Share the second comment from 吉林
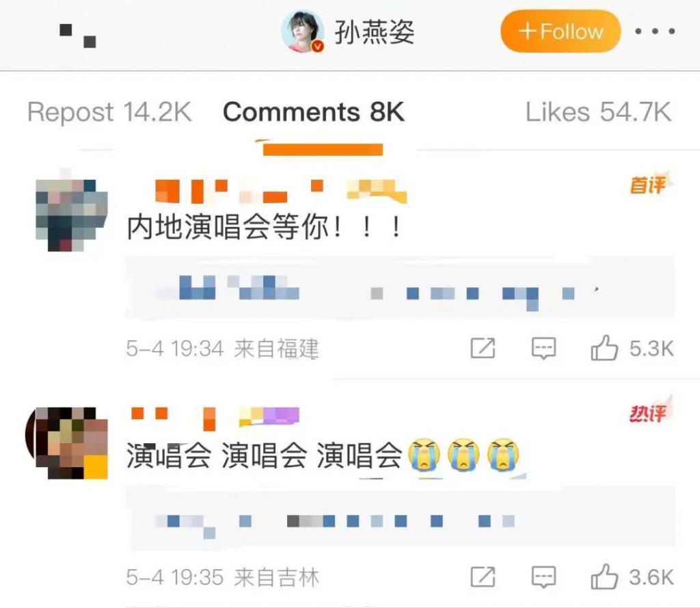This screenshot has height=608, width=700. (483, 577)
